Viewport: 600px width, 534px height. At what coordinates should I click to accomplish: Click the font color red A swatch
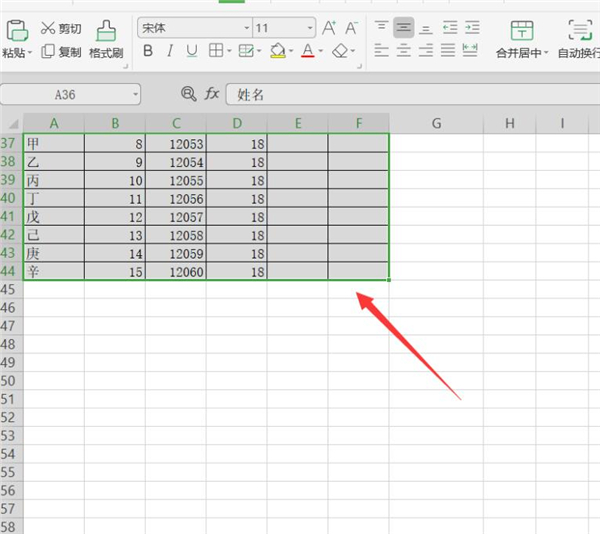[x=307, y=51]
